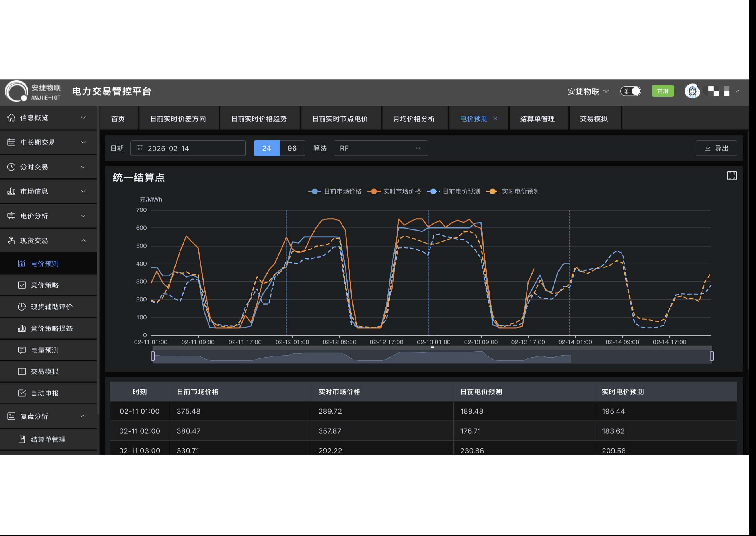The height and width of the screenshot is (536, 756).
Task: Click the 竞价策略损益 bar chart icon
Action: (x=22, y=328)
